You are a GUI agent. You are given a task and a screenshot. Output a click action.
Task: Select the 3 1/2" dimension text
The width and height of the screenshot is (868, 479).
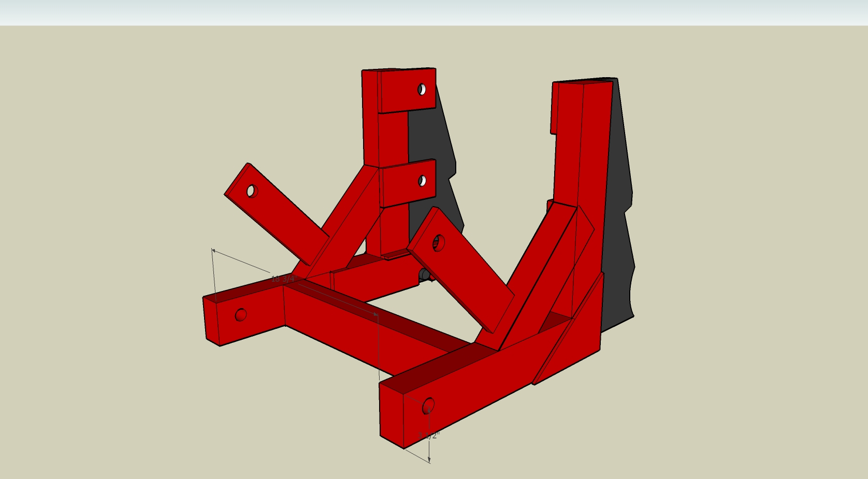[x=429, y=436]
